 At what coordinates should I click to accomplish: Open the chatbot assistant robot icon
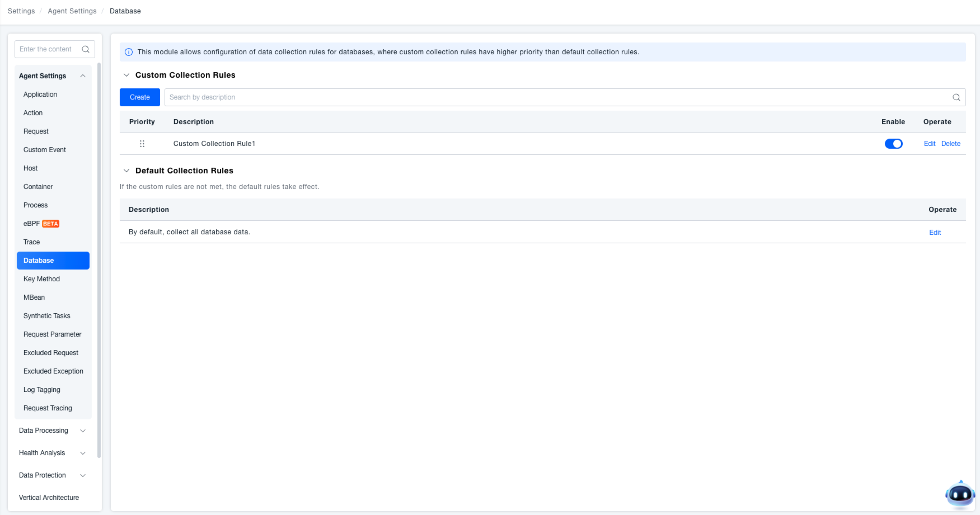960,494
